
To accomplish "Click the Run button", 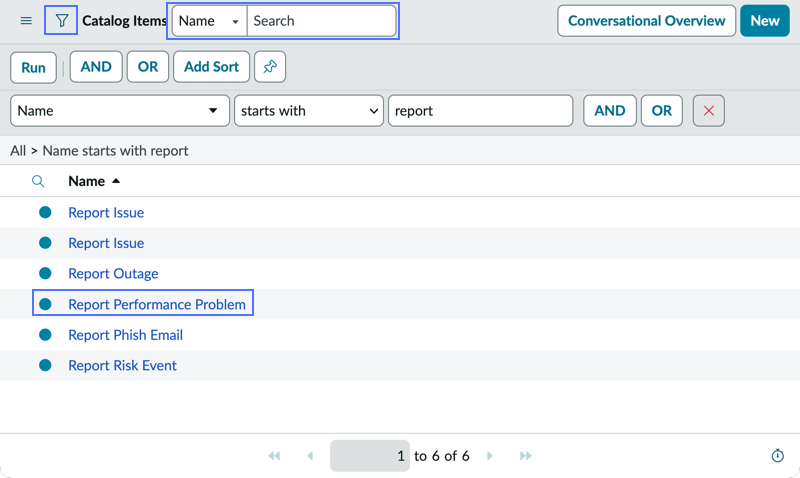I will coord(33,67).
